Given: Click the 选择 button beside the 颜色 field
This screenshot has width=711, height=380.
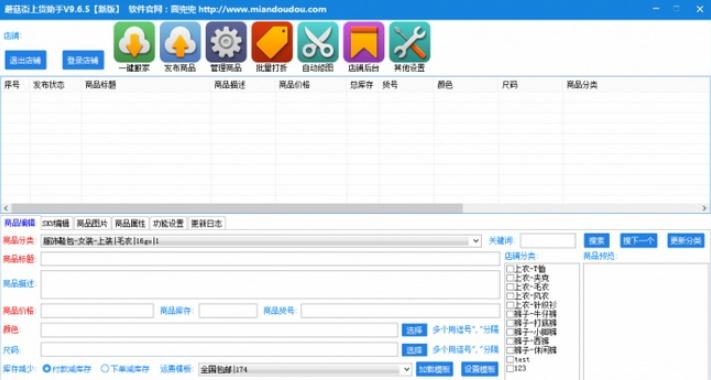Looking at the screenshot, I should (x=414, y=330).
